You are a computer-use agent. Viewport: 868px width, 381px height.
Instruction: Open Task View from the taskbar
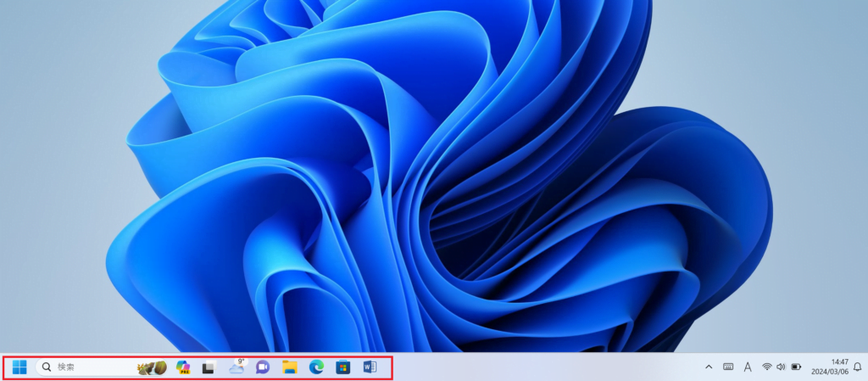pos(209,367)
